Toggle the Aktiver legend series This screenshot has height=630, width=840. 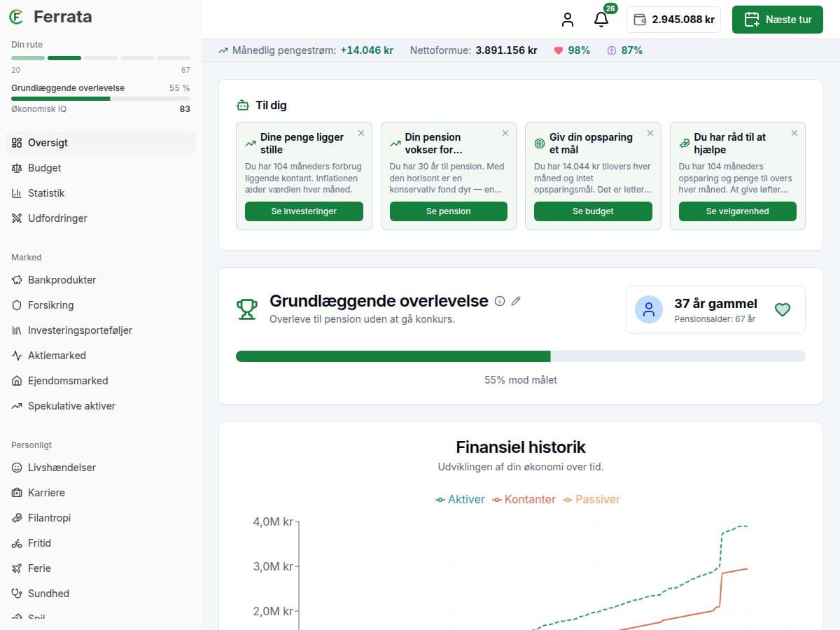[461, 500]
